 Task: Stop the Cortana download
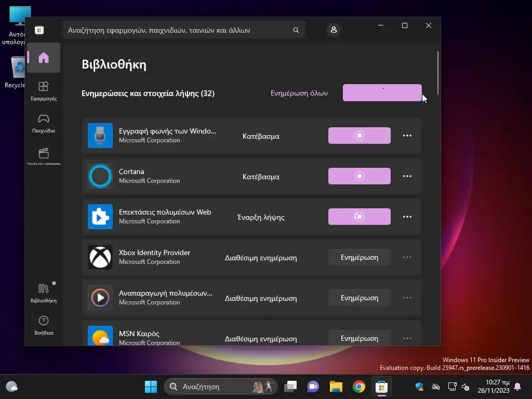pos(360,176)
